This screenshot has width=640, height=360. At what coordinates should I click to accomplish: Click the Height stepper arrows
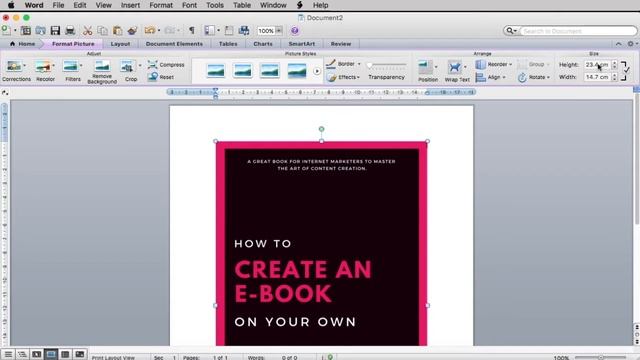point(614,64)
